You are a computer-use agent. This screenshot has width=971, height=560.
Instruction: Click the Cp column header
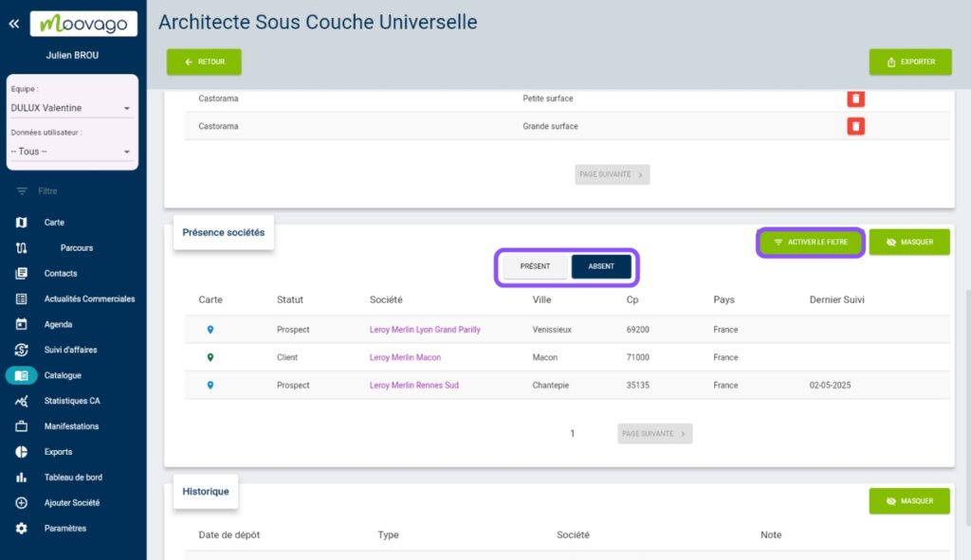click(632, 300)
